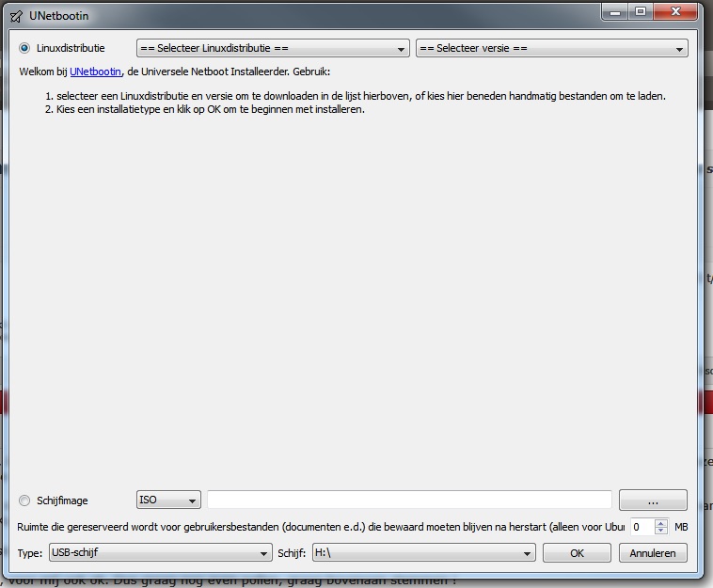Click the 'Ruimte die gereserveerd wordt' label

pyautogui.click(x=321, y=527)
